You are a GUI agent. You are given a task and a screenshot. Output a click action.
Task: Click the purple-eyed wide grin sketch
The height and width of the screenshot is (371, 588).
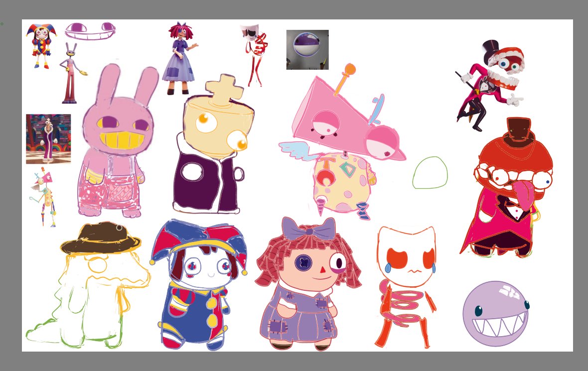coord(90,31)
